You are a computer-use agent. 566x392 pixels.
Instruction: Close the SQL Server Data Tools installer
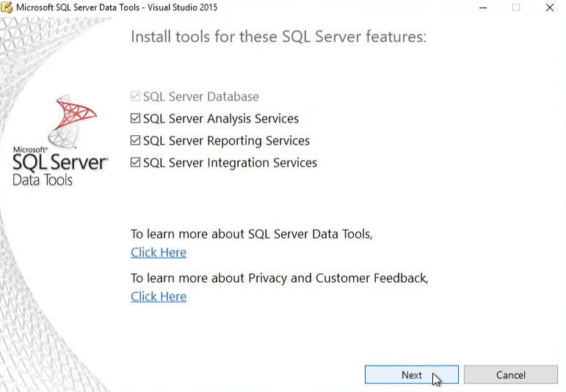(550, 7)
